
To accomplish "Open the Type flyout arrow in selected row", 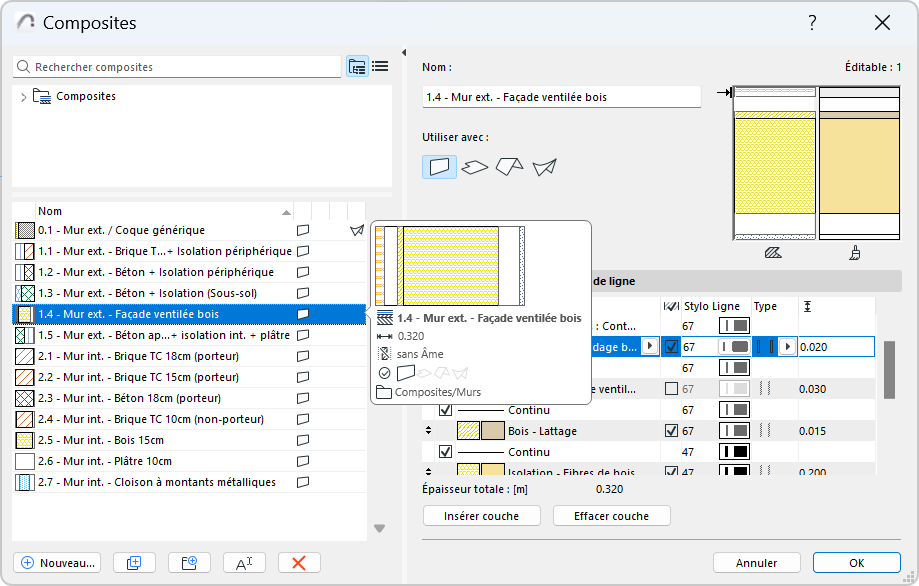I will coord(787,346).
